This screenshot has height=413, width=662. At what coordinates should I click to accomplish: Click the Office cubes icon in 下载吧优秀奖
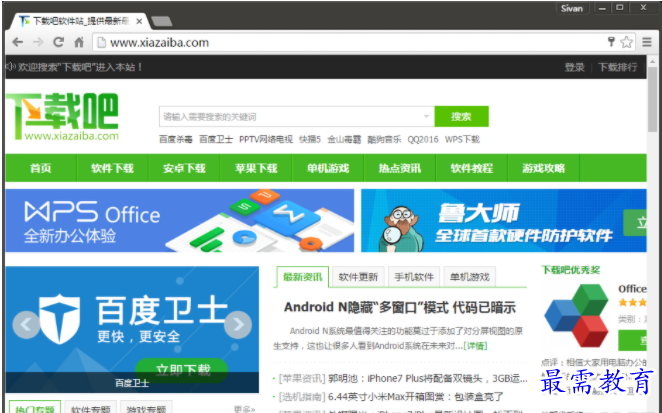(576, 315)
